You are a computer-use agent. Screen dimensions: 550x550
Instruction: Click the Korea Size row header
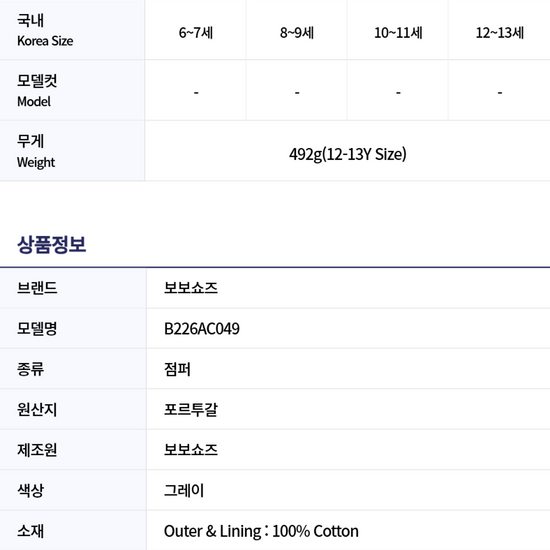click(72, 30)
